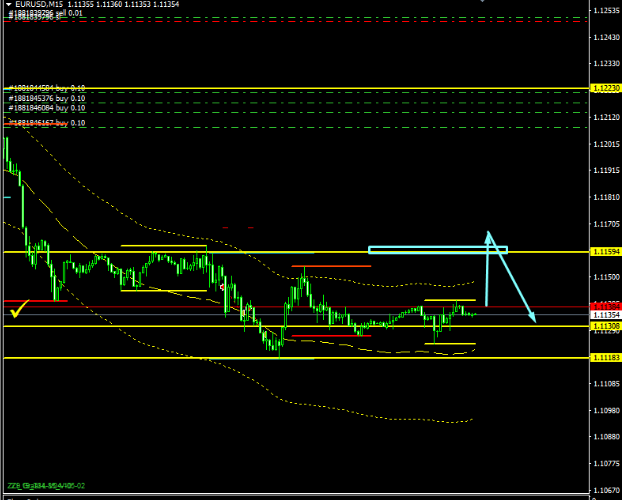Select the #1881845376 buy 0.10 order label

47,99
